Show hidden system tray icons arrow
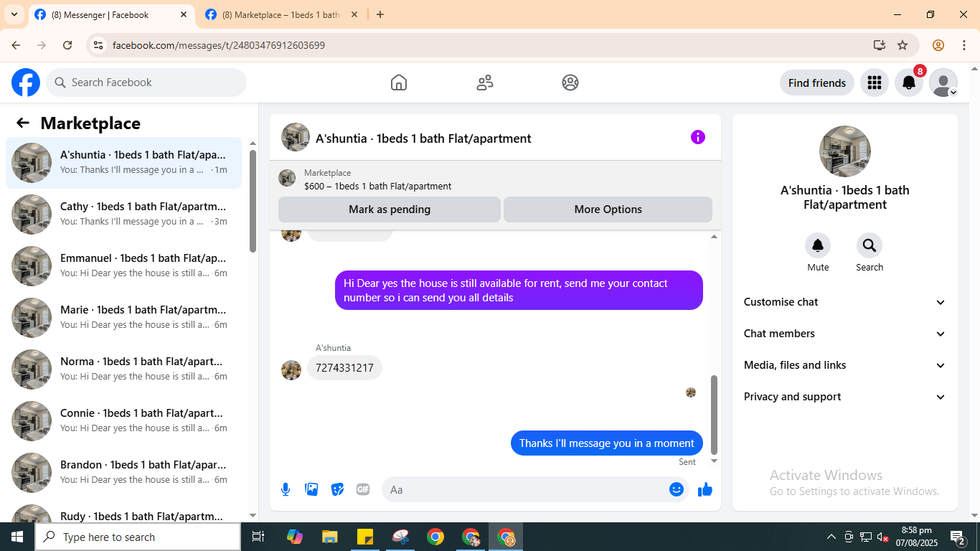Image resolution: width=980 pixels, height=551 pixels. (831, 537)
